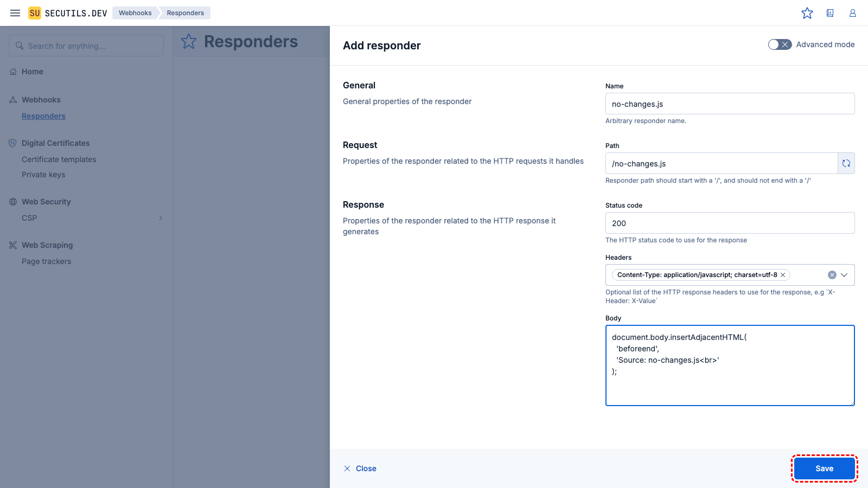Screen dimensions: 868x488
Task: Expand the CSP sidebar chevron
Action: (x=161, y=218)
